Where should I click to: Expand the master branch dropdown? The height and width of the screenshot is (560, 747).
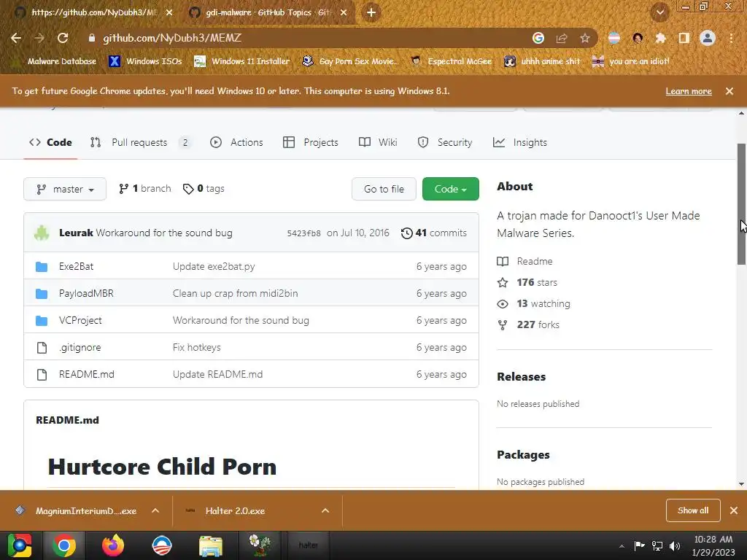click(x=65, y=189)
